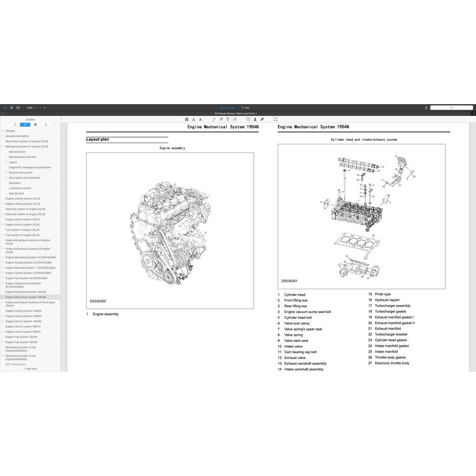Click inside the search field
The height and width of the screenshot is (476, 476).
coord(452,107)
